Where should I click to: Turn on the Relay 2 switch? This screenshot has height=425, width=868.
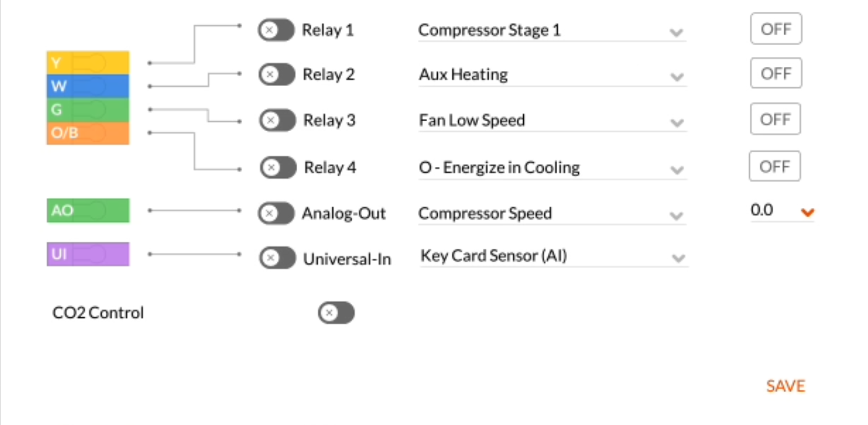[x=277, y=74]
